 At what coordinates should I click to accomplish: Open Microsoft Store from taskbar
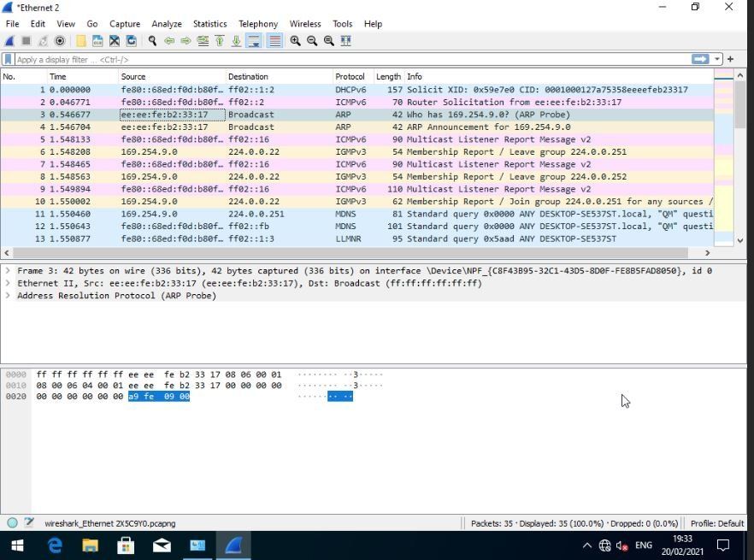click(126, 545)
